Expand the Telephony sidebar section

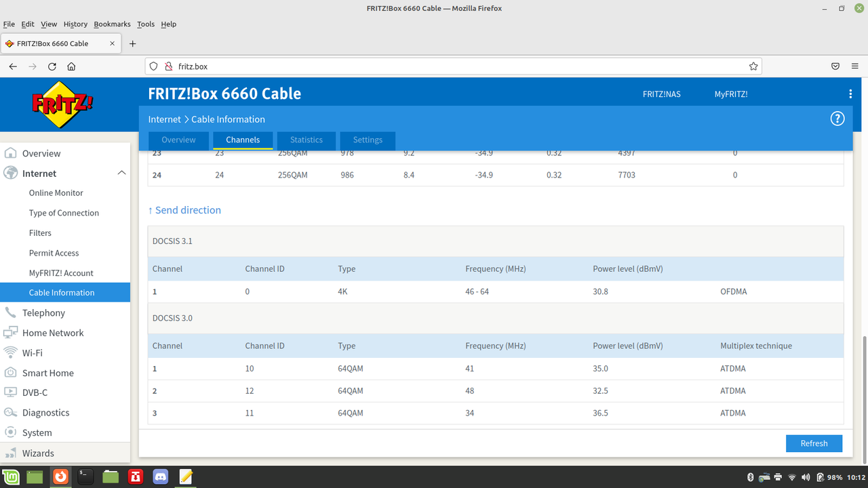pos(43,312)
